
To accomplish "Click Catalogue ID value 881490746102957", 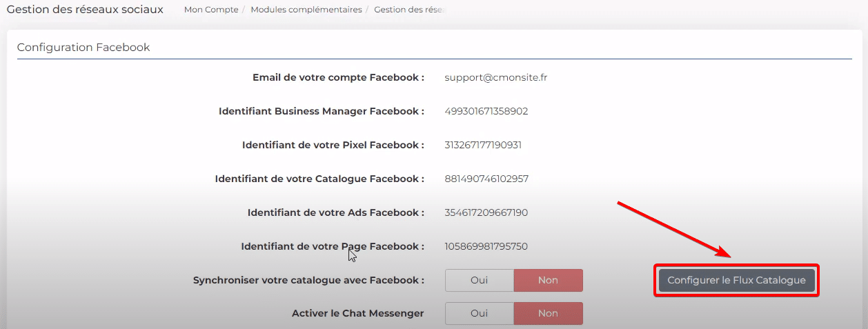I will 486,179.
